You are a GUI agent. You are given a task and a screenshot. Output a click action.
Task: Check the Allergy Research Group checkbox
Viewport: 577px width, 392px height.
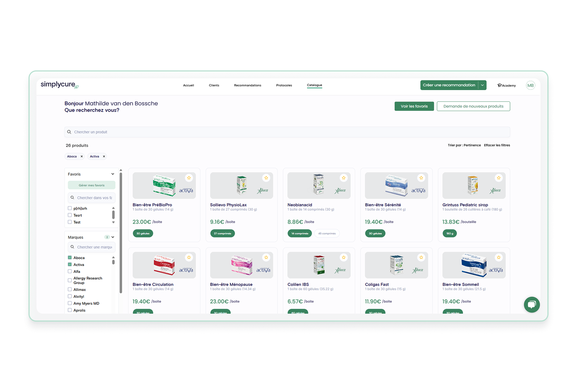[x=70, y=281]
